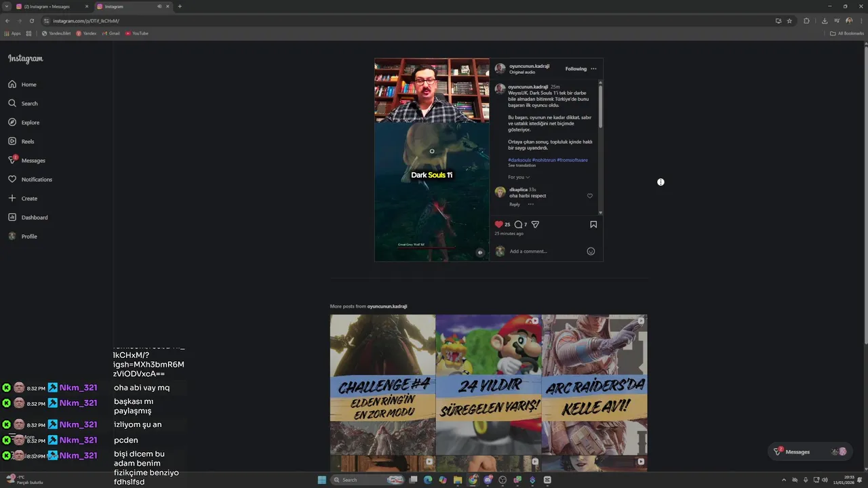Expand the For you comment sort dropdown
Screen dimensions: 868x488
519,178
